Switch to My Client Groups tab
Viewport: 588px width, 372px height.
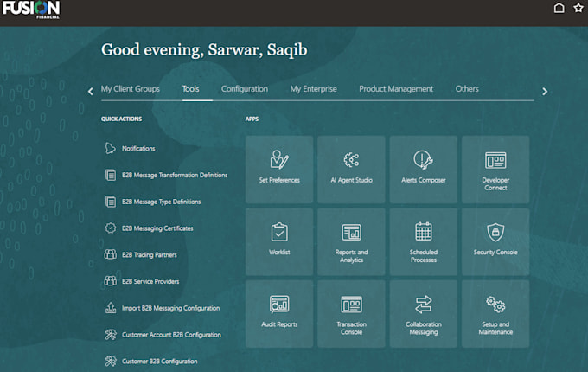(x=130, y=89)
